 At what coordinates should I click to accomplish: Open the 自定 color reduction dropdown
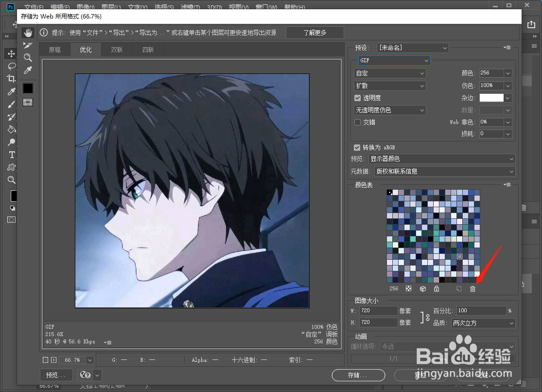(x=390, y=73)
